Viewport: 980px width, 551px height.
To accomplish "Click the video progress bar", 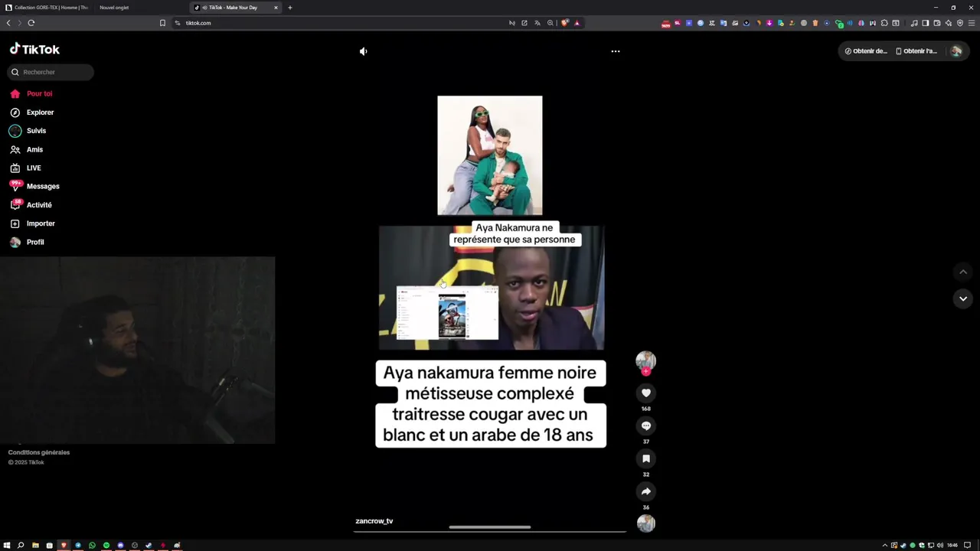I will 490,530.
